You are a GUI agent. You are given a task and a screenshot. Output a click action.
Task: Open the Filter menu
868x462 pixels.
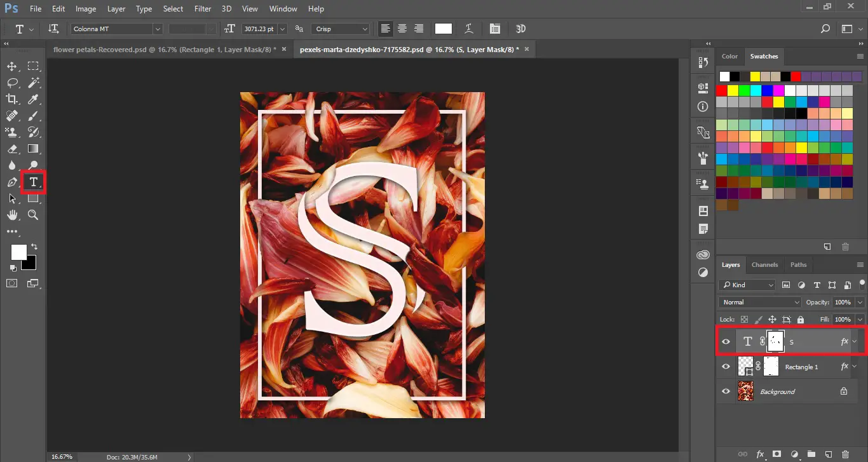point(202,8)
